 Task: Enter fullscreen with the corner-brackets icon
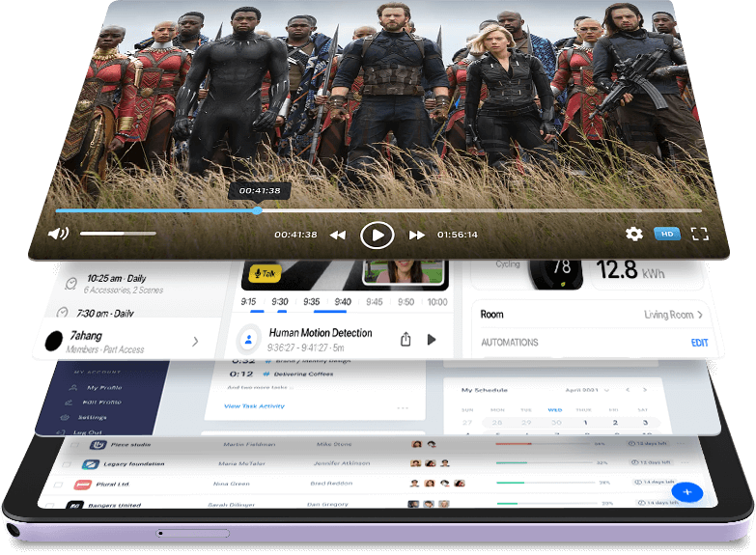pos(700,234)
